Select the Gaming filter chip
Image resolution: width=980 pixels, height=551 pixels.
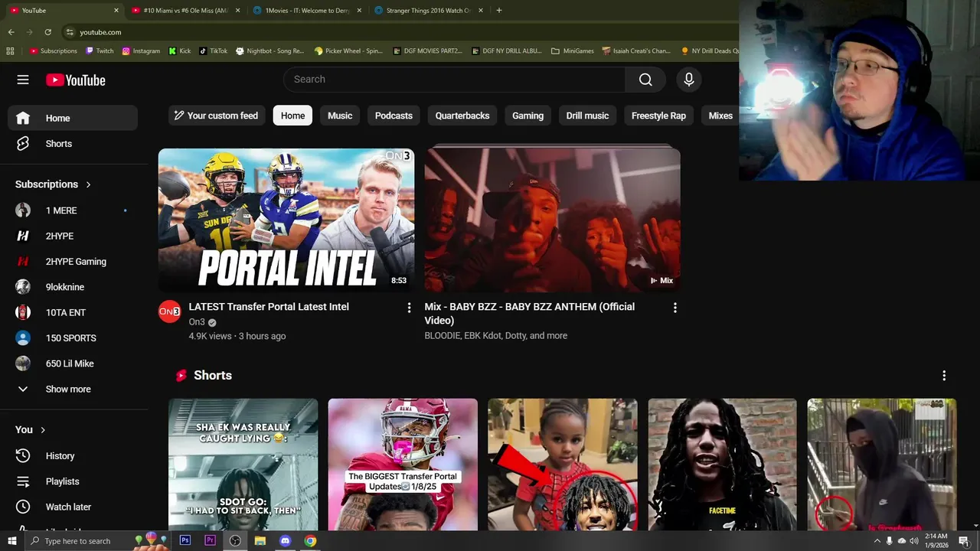[528, 116]
